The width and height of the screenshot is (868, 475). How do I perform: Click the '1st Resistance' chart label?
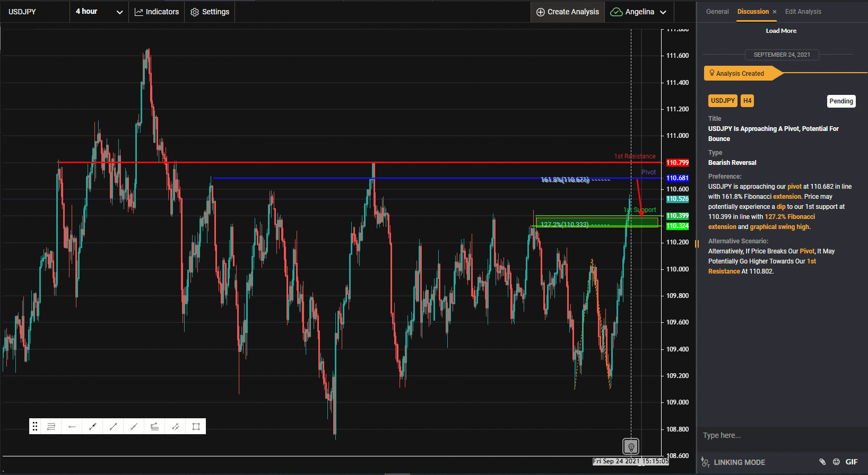635,156
